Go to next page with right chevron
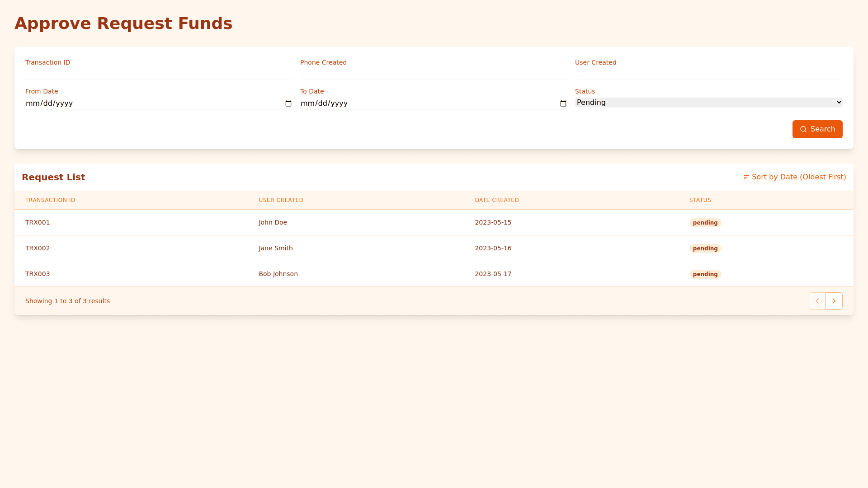 tap(834, 301)
